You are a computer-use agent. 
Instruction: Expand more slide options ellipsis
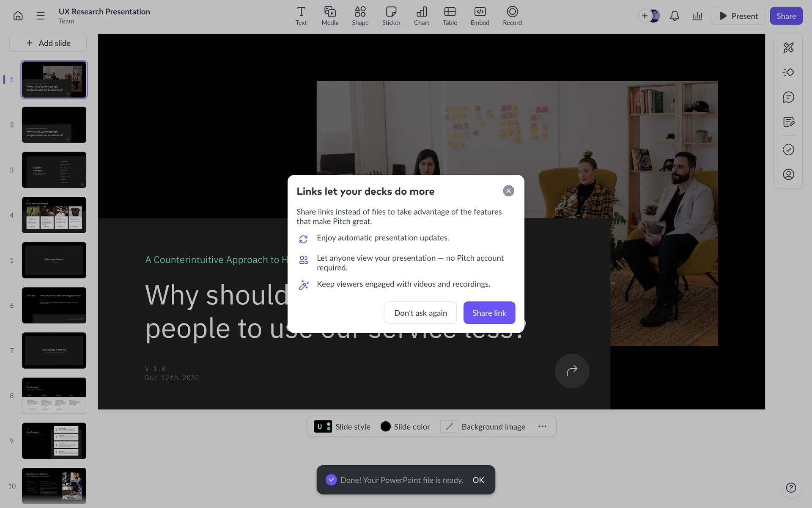pyautogui.click(x=542, y=427)
